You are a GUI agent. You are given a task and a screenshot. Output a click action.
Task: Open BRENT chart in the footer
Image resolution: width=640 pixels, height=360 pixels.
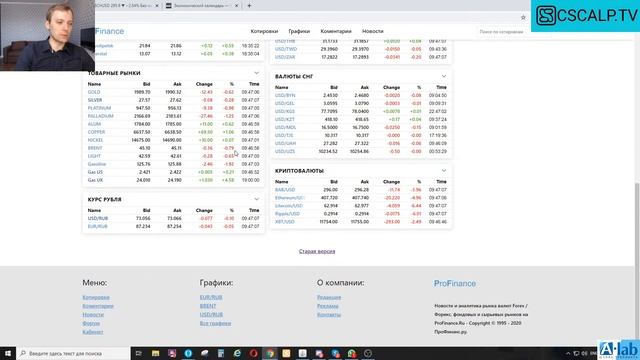208,306
